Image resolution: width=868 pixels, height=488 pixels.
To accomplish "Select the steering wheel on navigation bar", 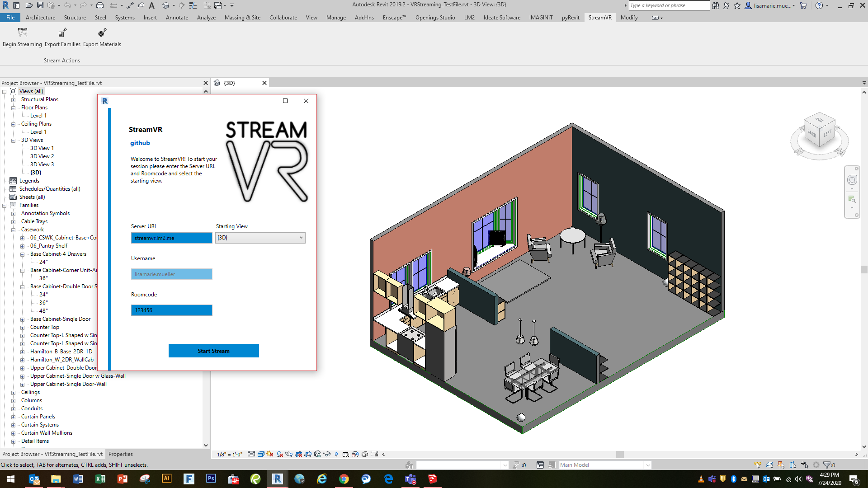I will 852,179.
